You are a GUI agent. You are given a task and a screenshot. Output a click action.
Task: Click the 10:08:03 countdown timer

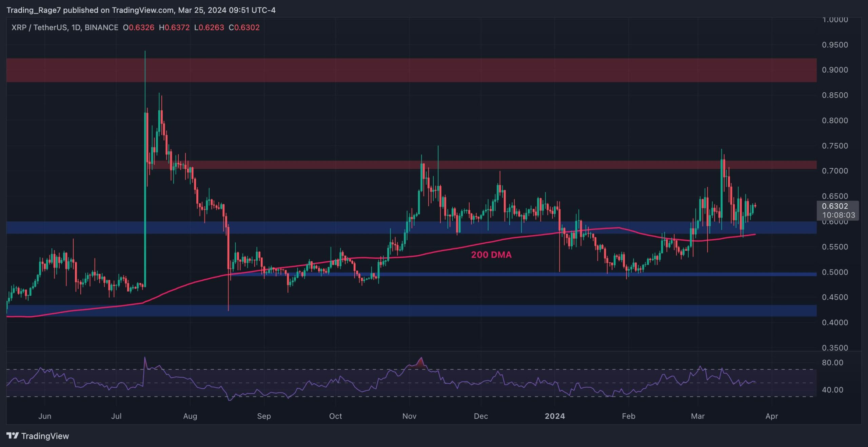(838, 215)
